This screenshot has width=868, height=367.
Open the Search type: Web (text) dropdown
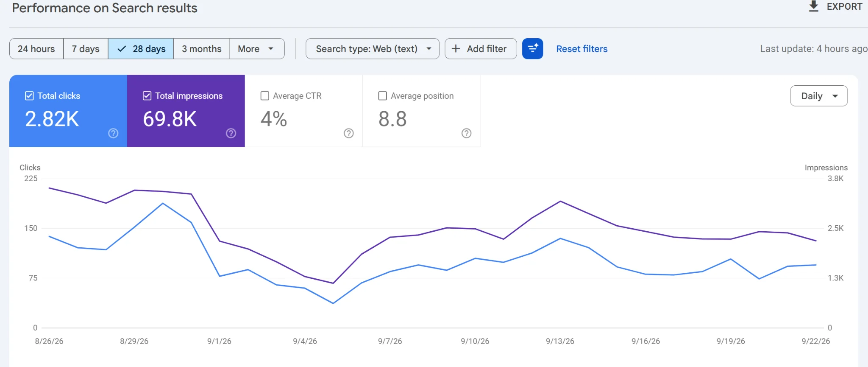tap(373, 49)
